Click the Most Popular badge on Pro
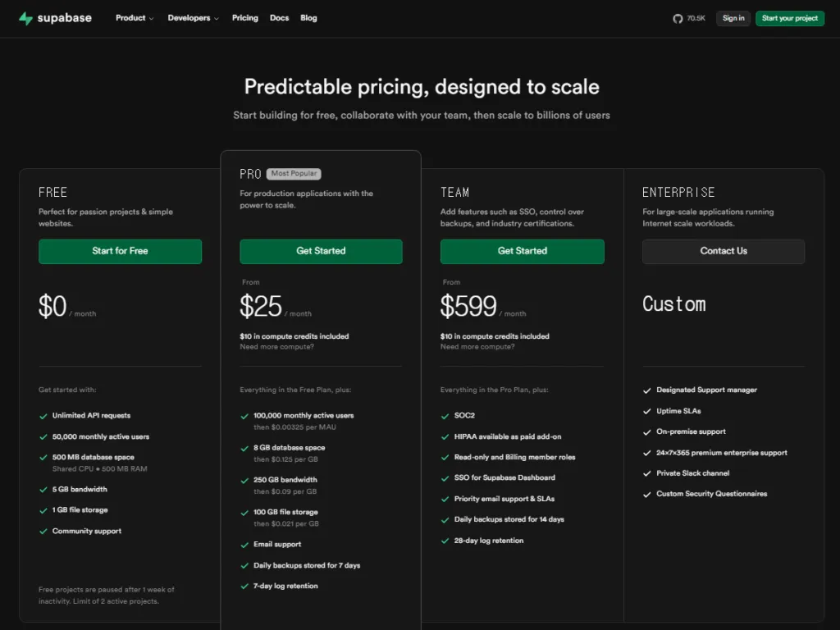The width and height of the screenshot is (840, 630). pyautogui.click(x=294, y=174)
